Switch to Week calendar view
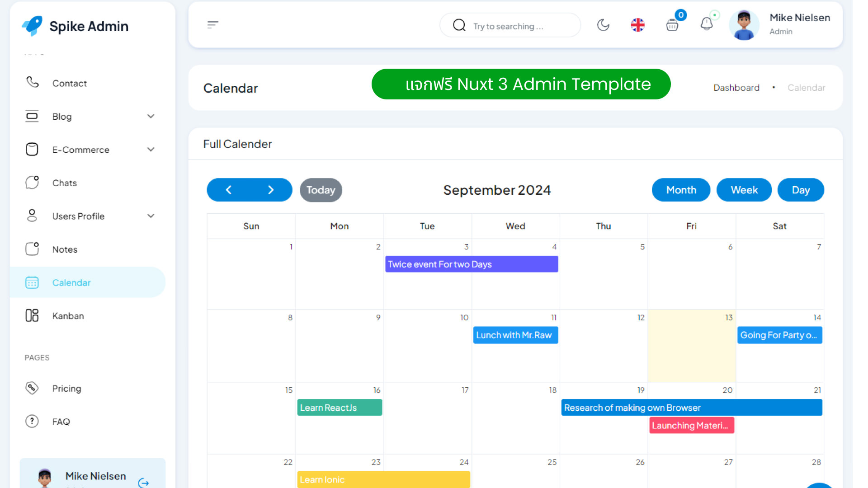The height and width of the screenshot is (488, 868). click(x=744, y=189)
